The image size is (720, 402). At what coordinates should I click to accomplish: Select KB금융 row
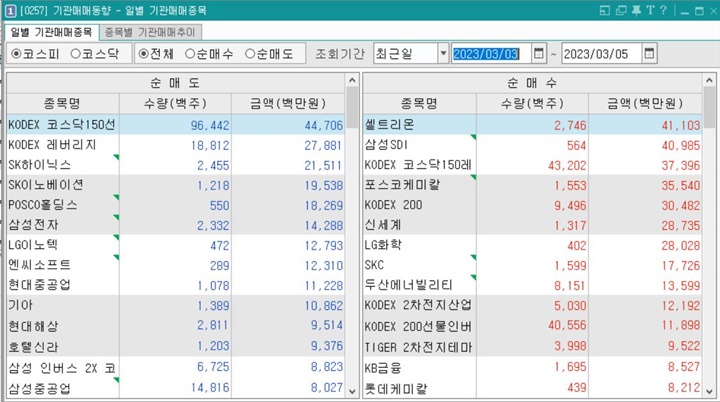[532, 368]
